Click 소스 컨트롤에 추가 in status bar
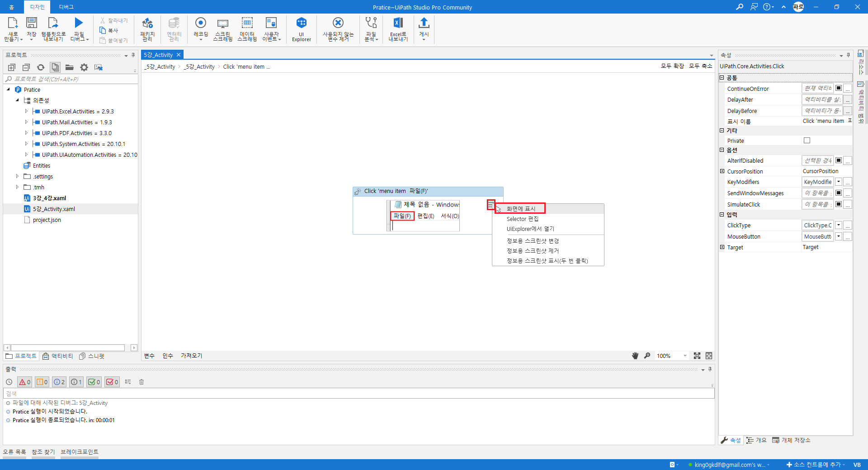The width and height of the screenshot is (868, 470). coord(816,465)
